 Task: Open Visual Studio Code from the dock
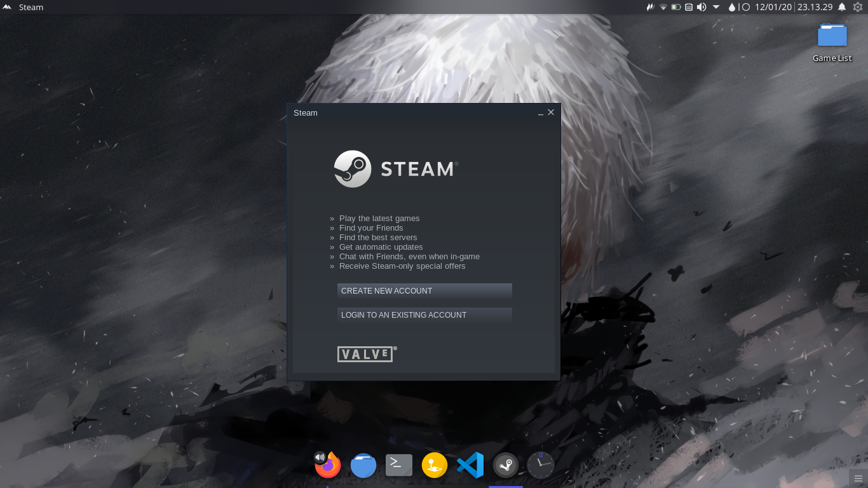coord(470,465)
